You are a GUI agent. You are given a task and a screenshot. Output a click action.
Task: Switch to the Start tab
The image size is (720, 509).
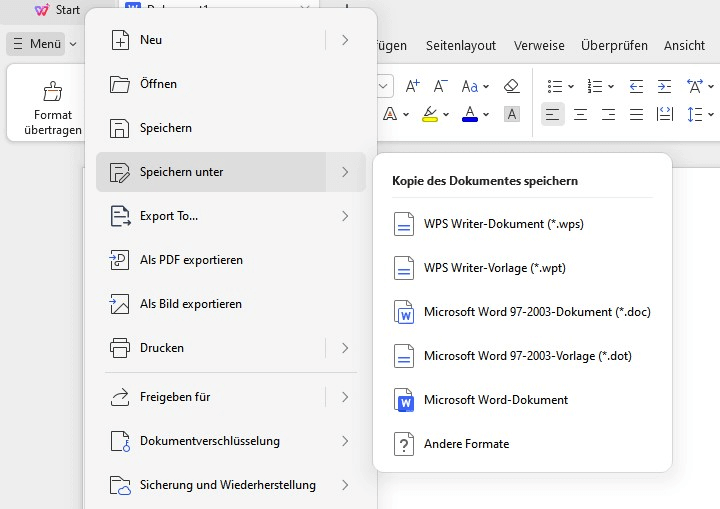[x=57, y=10]
